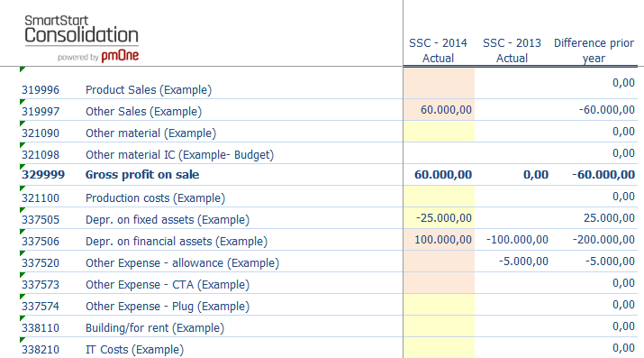Select the yellow Other Expense - Plug 2014 cell
Viewport: 644px width, 358px height.
[439, 306]
